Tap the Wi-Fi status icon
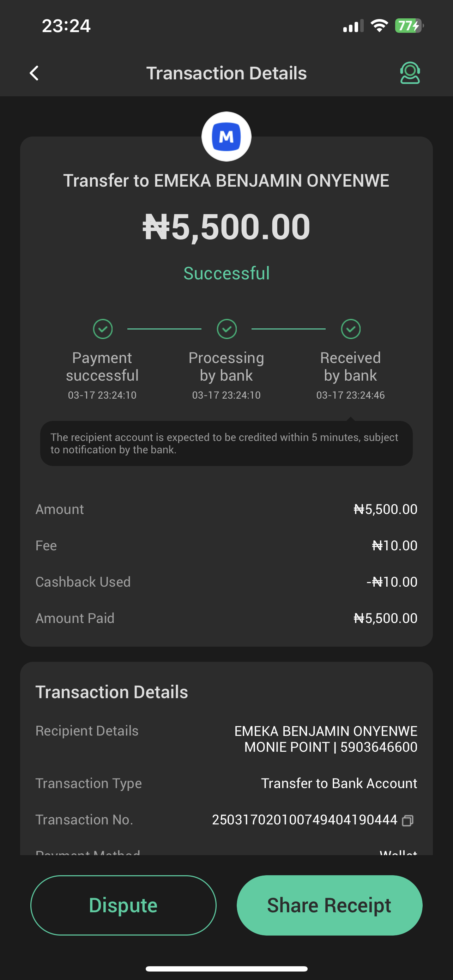This screenshot has width=453, height=980. coord(379,26)
